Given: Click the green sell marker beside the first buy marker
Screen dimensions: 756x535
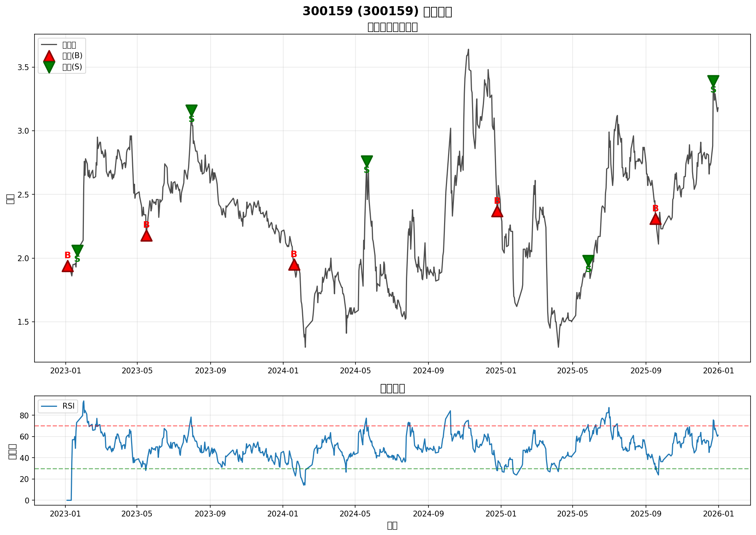Looking at the screenshot, I should point(77,250).
